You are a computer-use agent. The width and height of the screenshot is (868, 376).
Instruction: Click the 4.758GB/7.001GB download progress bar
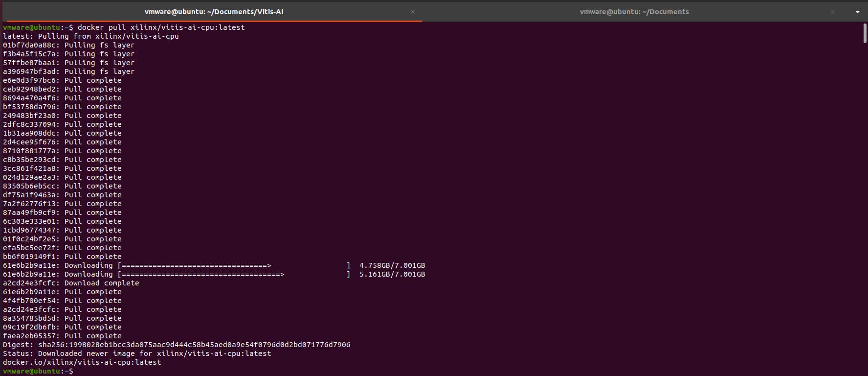[234, 265]
